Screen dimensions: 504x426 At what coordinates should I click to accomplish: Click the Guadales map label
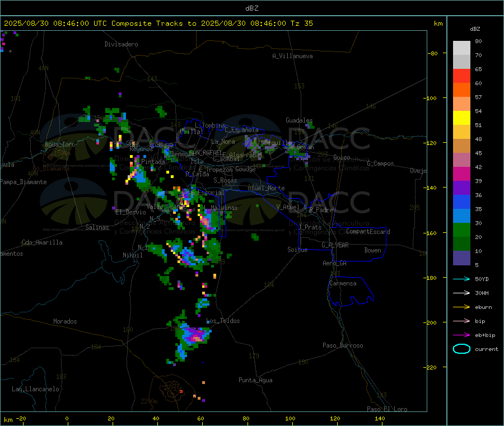[x=299, y=120]
